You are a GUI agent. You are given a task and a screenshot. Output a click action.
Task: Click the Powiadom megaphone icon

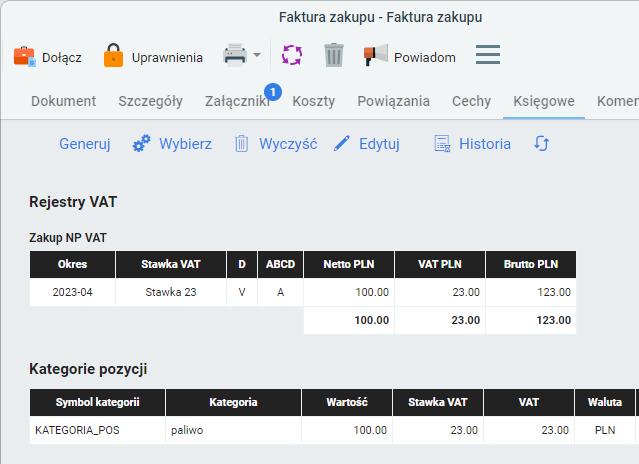pos(375,55)
